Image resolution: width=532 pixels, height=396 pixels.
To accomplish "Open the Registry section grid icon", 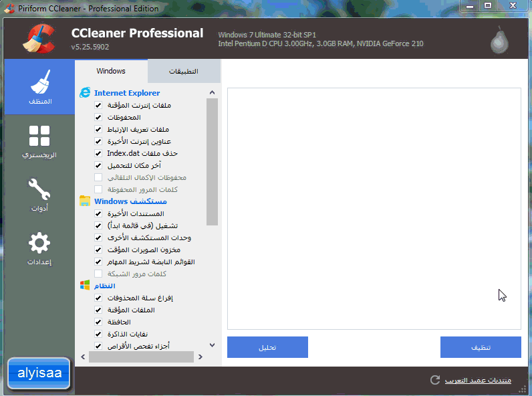I will click(x=39, y=141).
